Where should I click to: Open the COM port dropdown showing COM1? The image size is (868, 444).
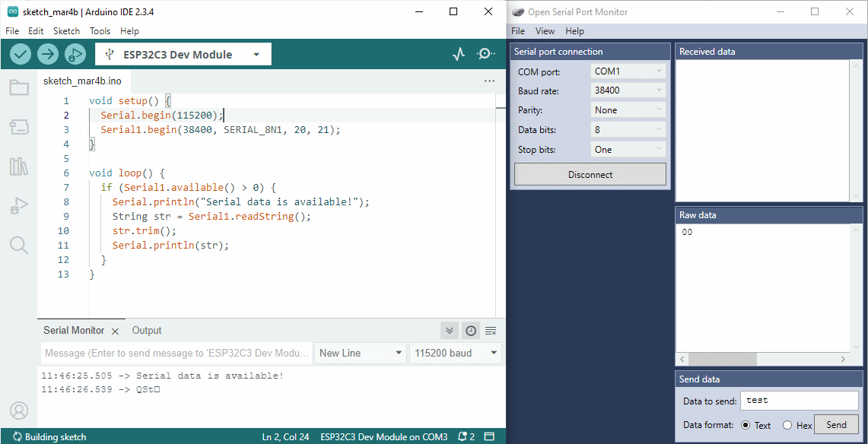click(x=628, y=71)
